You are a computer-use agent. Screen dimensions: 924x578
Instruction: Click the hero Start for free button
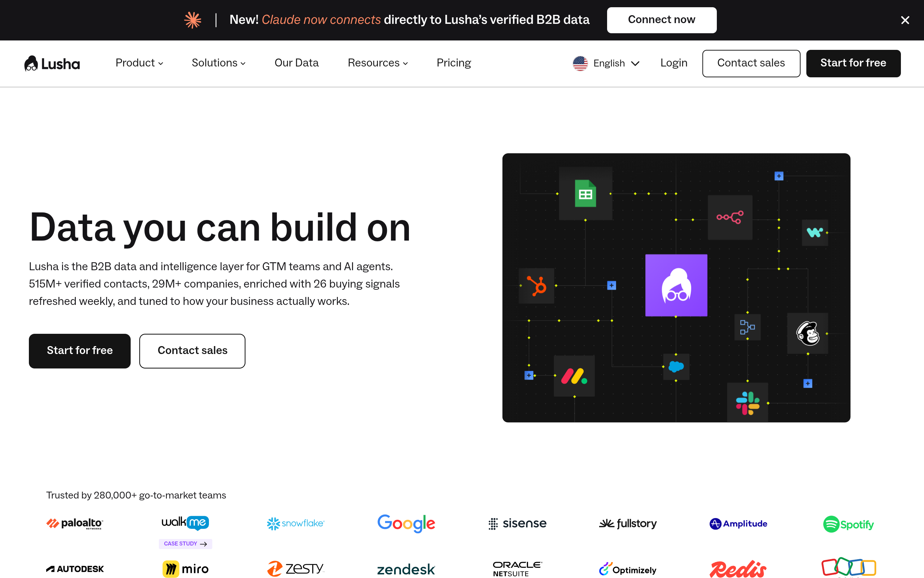(80, 351)
